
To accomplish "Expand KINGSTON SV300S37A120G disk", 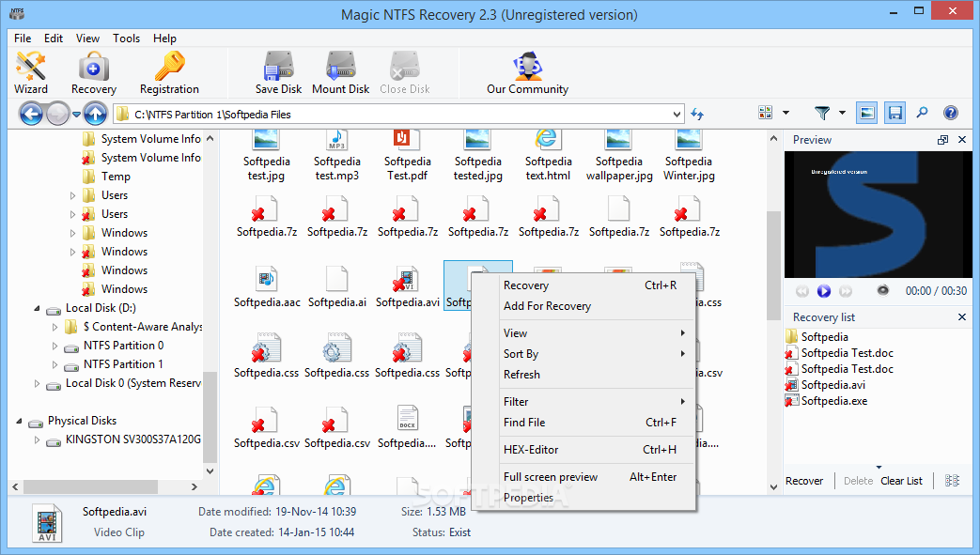I will click(x=37, y=439).
